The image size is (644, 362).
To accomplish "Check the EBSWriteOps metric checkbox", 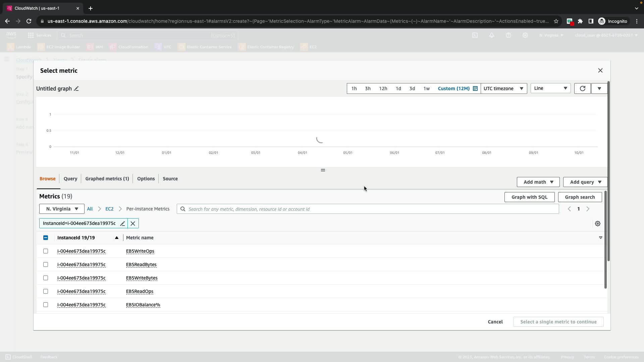I will click(x=46, y=251).
